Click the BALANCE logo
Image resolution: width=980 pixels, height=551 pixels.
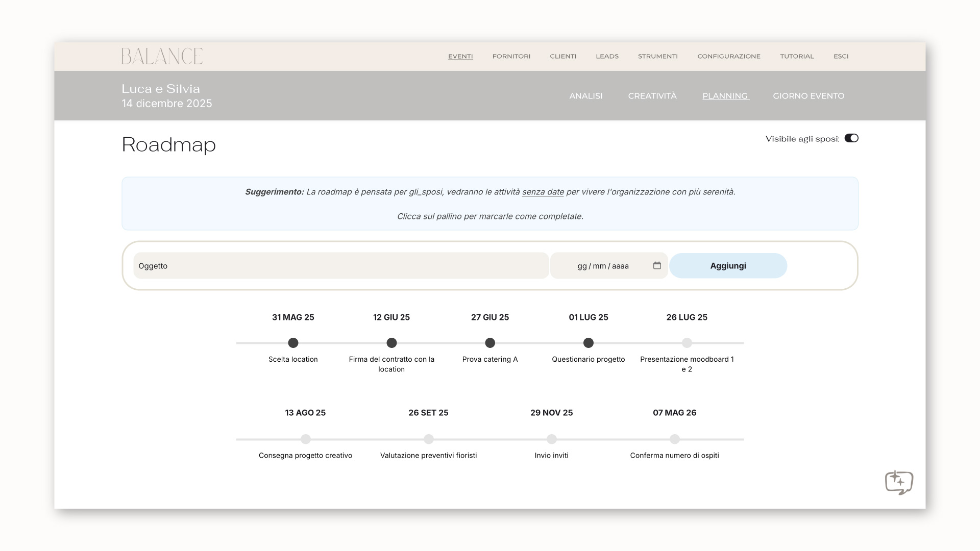pos(162,56)
